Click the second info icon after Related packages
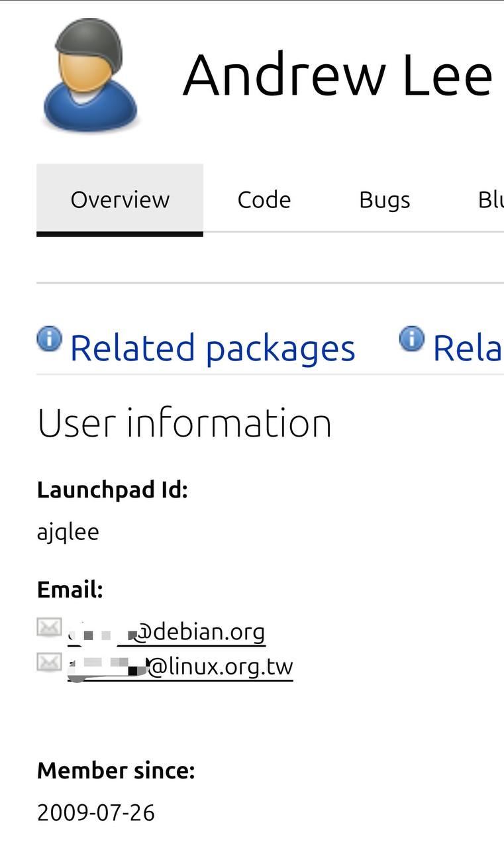This screenshot has height=848, width=504. 411,339
